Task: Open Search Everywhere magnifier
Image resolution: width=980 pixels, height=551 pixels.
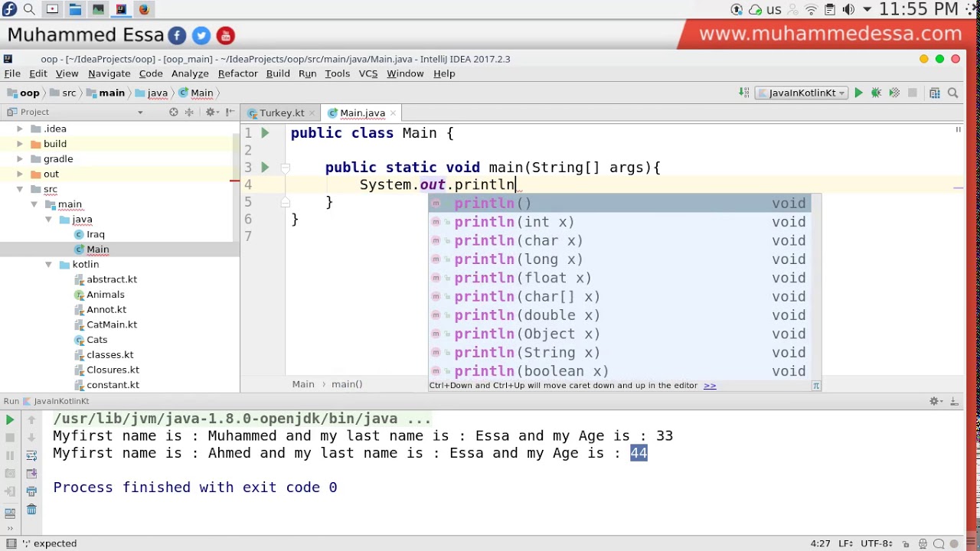Action: [x=953, y=93]
